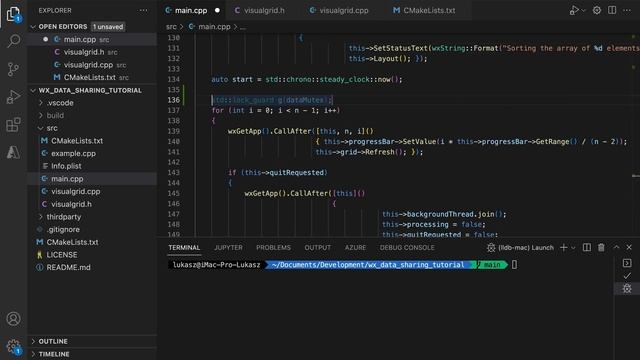The width and height of the screenshot is (640, 360).
Task: Select the shell terminal entry in the terminal list
Action: coord(627,263)
